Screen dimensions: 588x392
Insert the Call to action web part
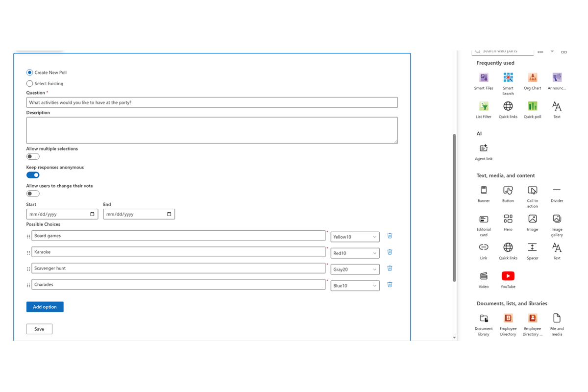[x=532, y=196]
